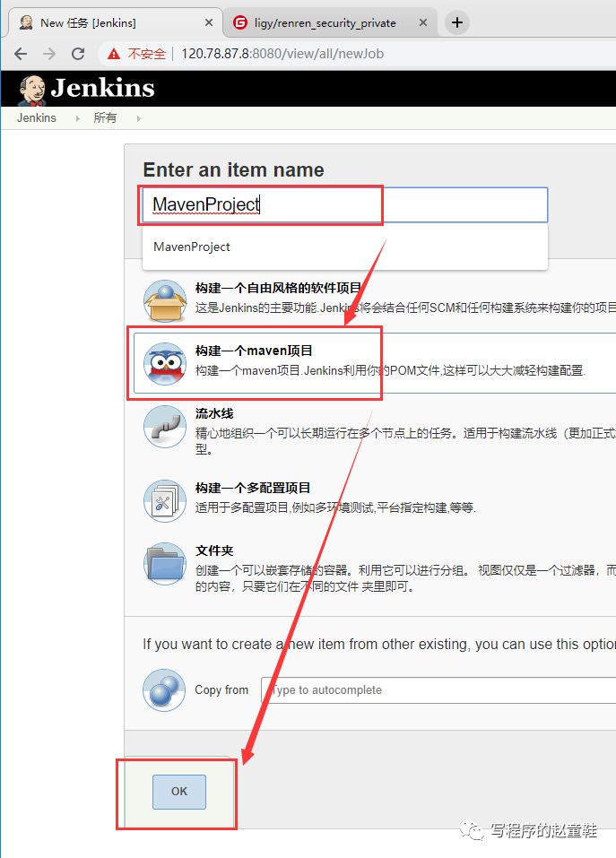Screen dimensions: 616x858
Task: Open a new browser tab
Action: coord(457,22)
